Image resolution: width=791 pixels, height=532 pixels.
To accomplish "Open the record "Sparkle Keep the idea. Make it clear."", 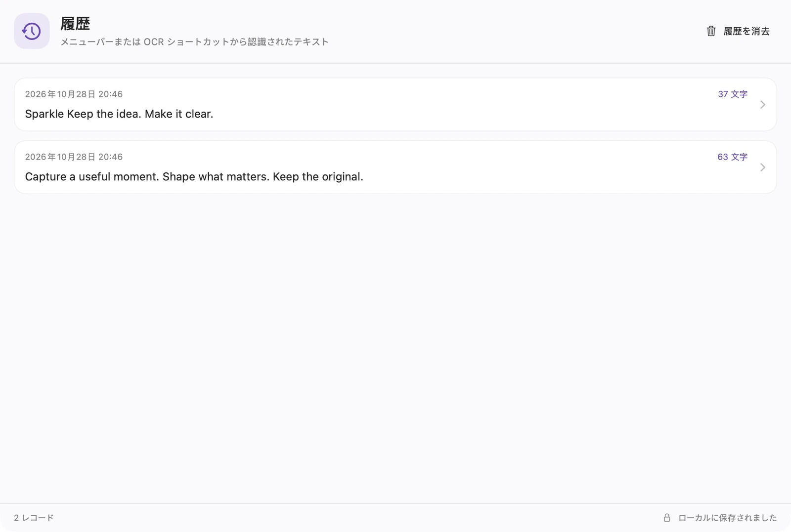I will click(x=395, y=104).
